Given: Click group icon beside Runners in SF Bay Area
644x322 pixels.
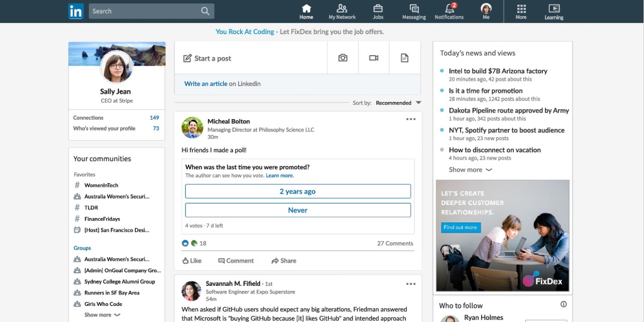Looking at the screenshot, I should point(77,293).
